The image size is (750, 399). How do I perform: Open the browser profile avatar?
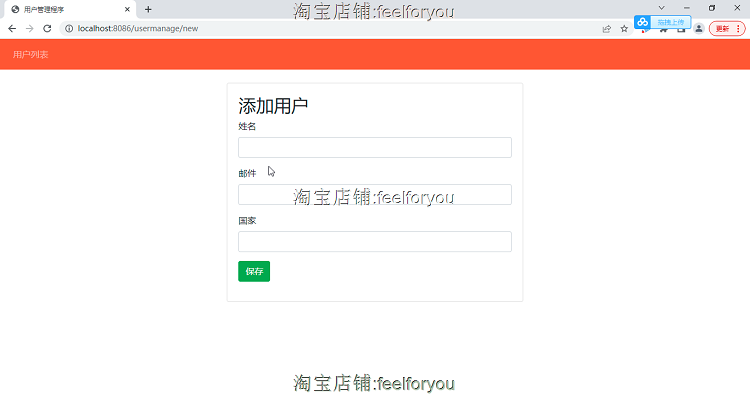coord(699,29)
